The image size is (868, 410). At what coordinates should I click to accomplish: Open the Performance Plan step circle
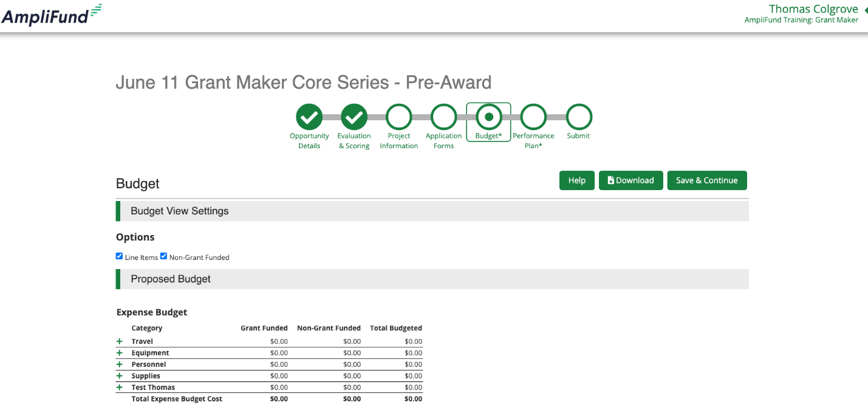pos(533,117)
